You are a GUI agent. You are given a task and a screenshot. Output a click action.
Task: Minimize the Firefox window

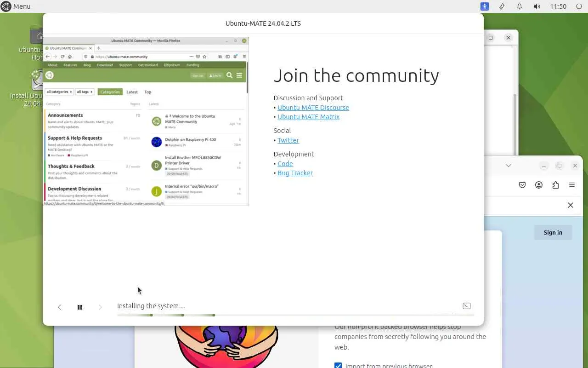544,166
